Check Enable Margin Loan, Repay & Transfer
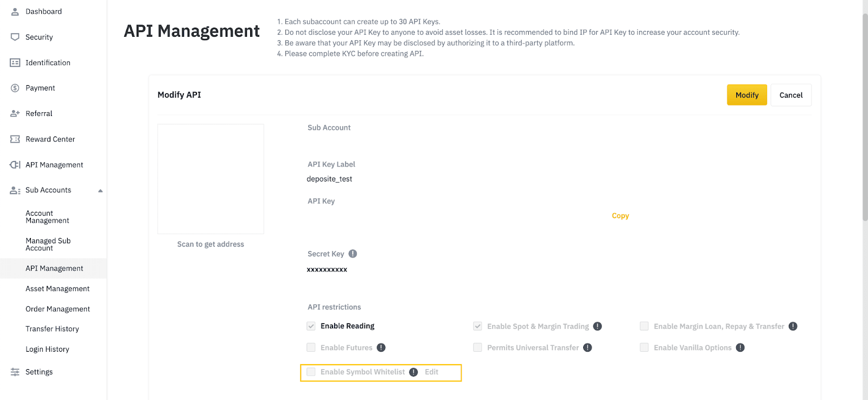 coord(644,326)
